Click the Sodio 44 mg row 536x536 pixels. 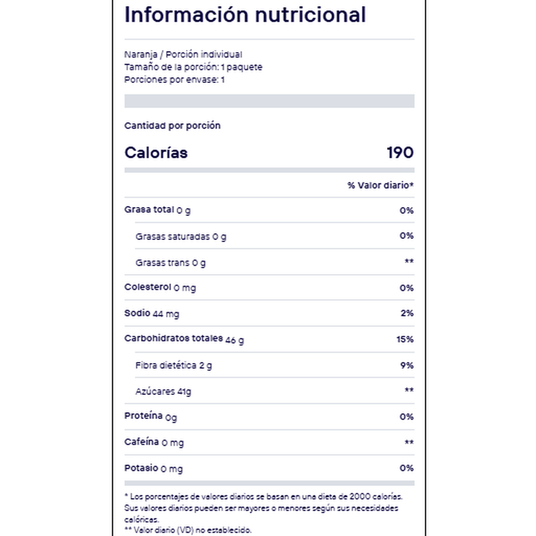pos(269,313)
